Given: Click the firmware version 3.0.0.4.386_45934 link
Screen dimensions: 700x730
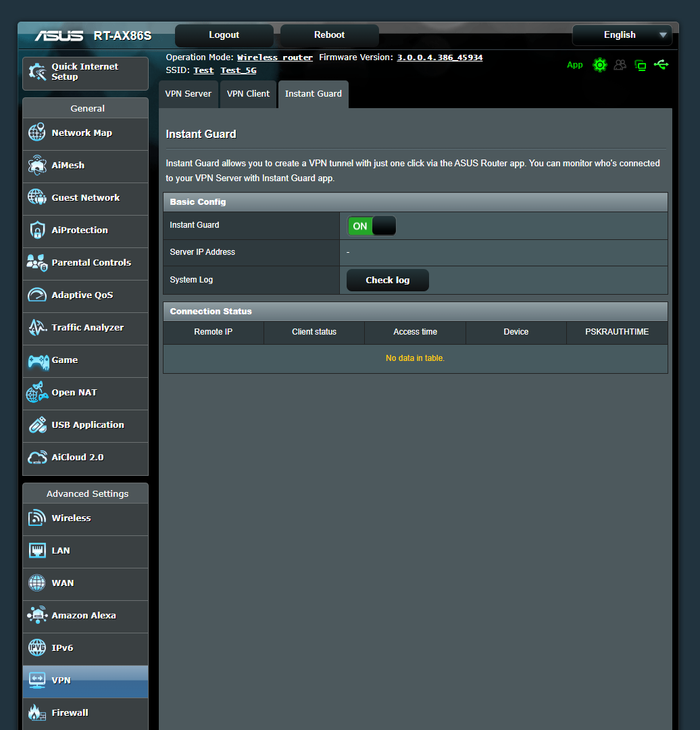Looking at the screenshot, I should [440, 57].
